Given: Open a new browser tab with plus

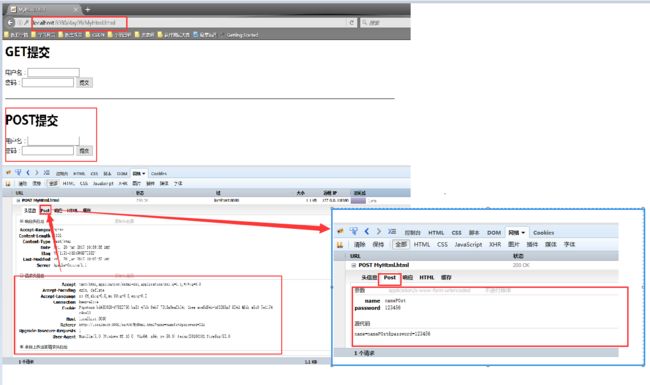Looking at the screenshot, I should [x=87, y=9].
